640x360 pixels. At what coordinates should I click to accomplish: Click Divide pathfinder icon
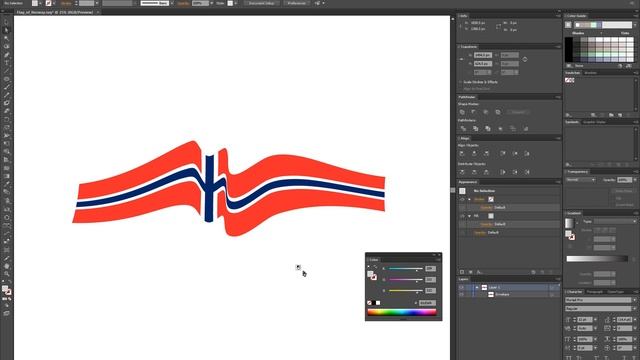(463, 129)
